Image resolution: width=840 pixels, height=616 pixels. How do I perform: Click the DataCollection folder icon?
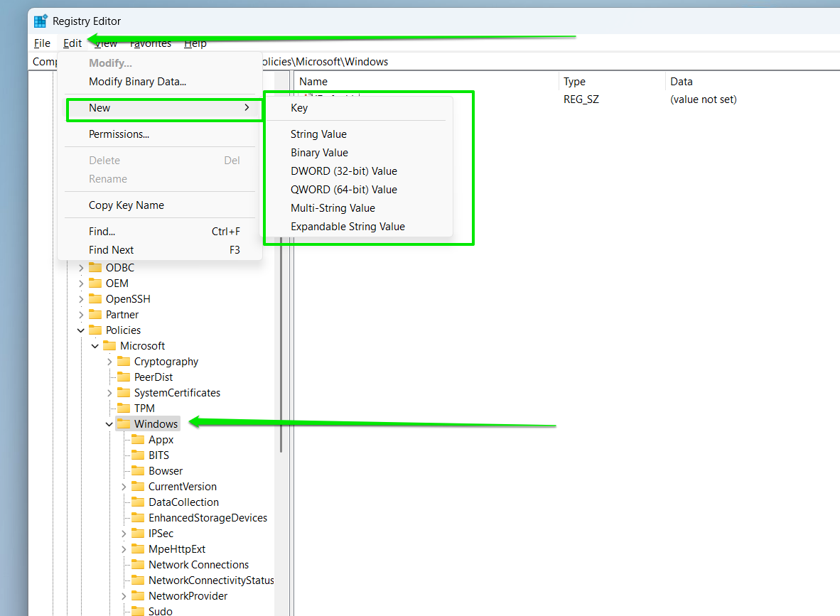[138, 502]
